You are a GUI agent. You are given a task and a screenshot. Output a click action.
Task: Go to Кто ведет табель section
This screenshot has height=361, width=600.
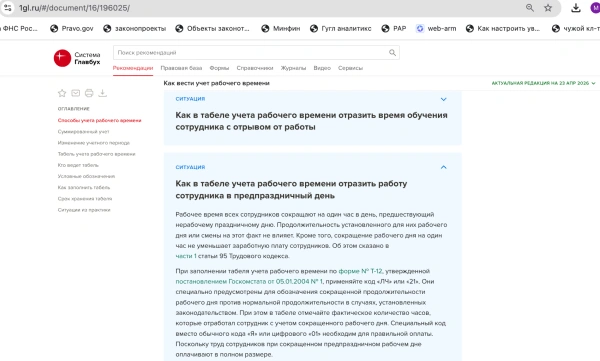click(x=78, y=165)
